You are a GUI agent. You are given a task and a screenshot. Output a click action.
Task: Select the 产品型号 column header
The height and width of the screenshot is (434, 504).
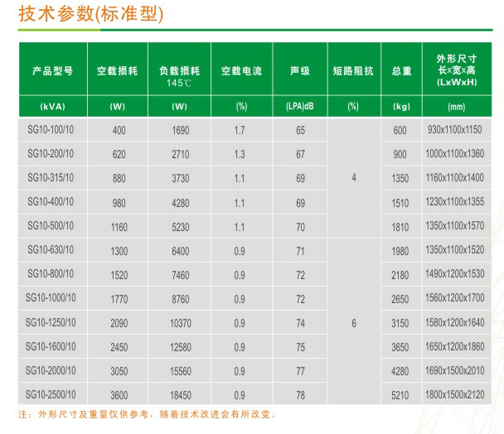click(x=53, y=70)
